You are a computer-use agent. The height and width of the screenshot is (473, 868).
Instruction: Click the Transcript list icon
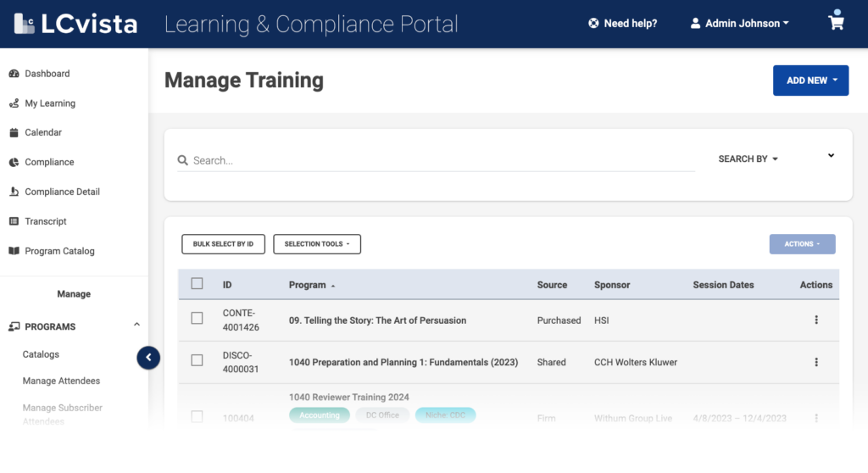pyautogui.click(x=14, y=221)
